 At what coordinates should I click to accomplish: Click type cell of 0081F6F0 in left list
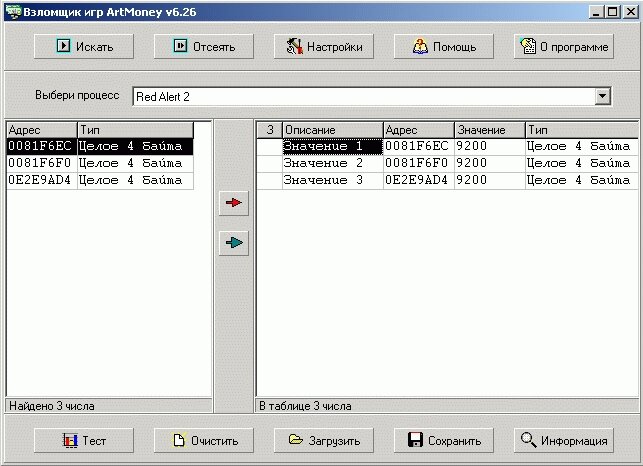[x=135, y=163]
